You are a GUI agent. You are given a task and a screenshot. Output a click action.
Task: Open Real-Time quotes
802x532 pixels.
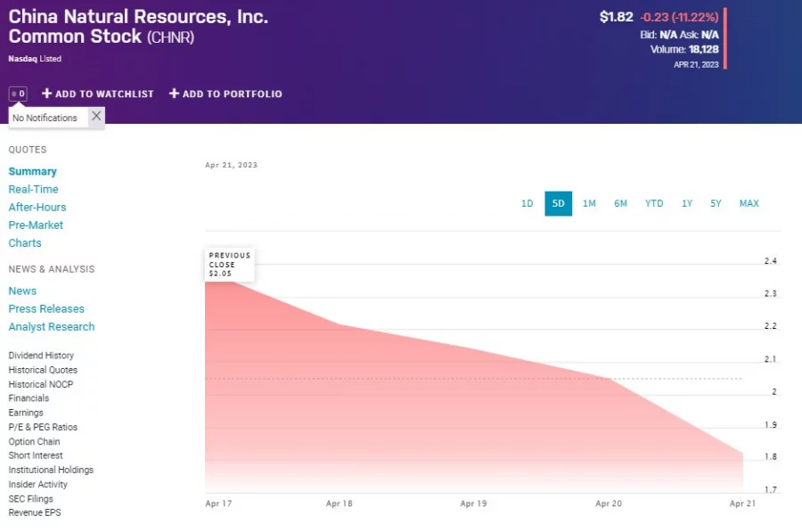[33, 189]
